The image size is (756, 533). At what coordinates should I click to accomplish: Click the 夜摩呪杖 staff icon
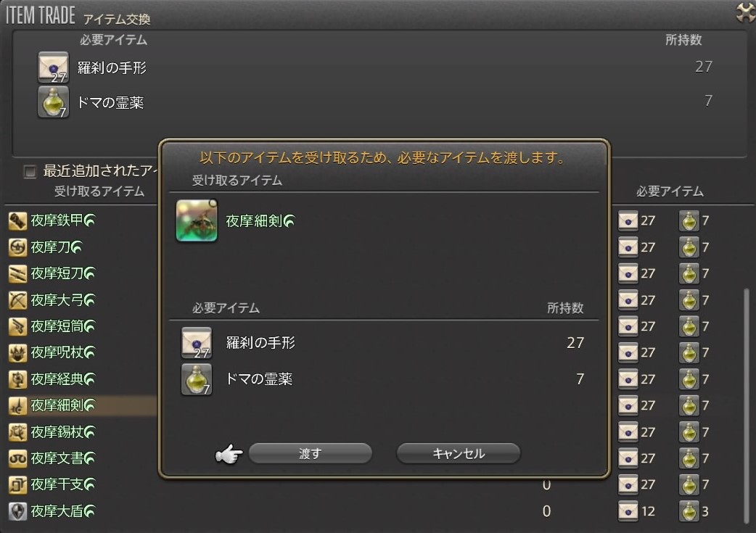click(x=17, y=353)
